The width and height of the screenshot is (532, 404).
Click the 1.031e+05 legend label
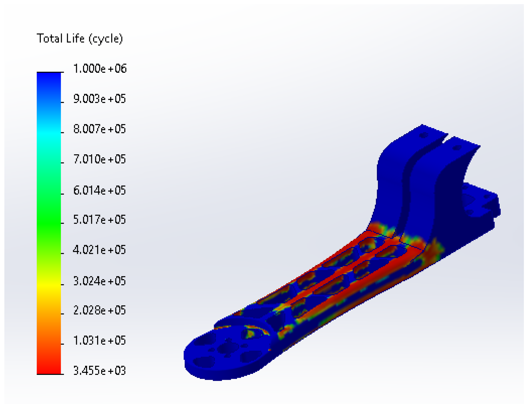100,341
